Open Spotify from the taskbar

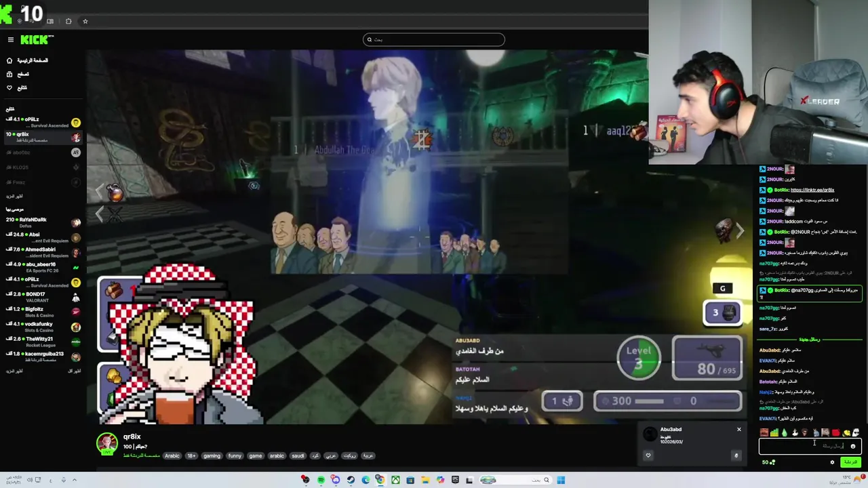coord(321,480)
